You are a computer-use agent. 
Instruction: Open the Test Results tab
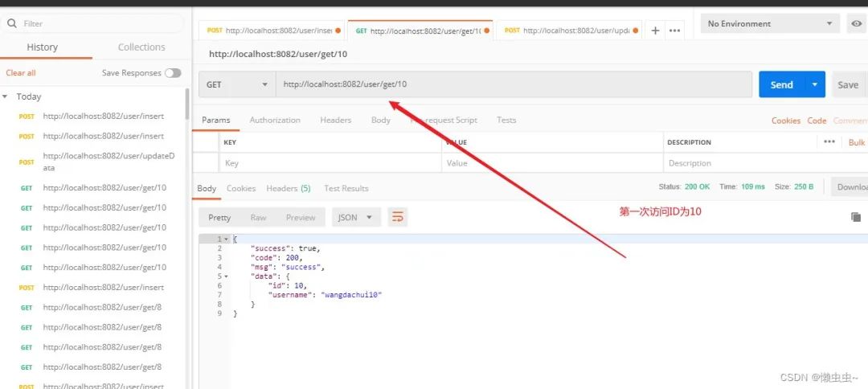tap(346, 188)
